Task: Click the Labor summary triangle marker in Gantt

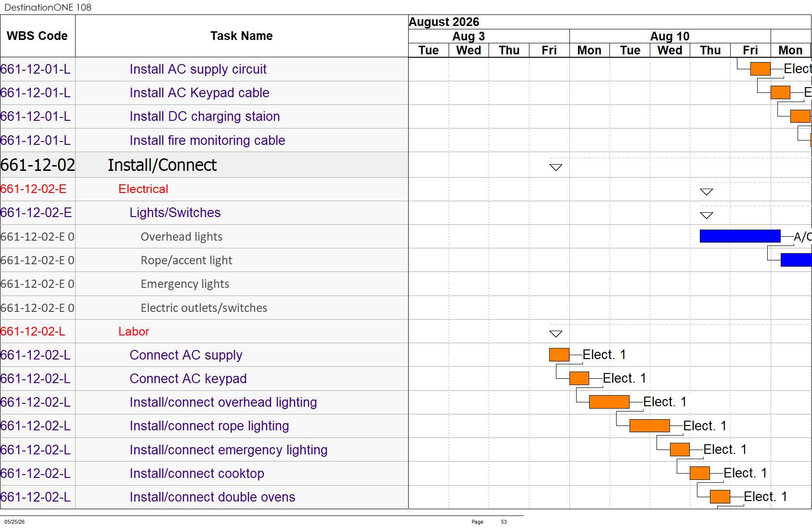Action: [x=556, y=334]
